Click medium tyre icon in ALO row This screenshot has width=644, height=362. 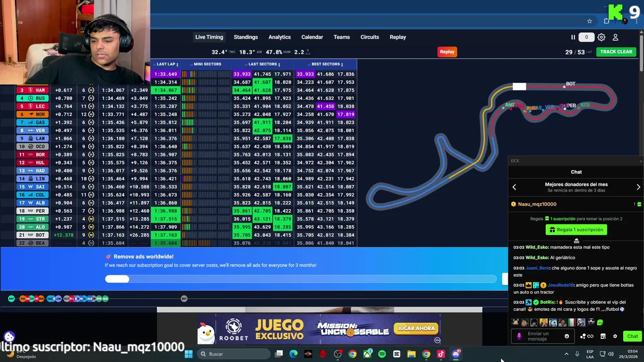91,227
